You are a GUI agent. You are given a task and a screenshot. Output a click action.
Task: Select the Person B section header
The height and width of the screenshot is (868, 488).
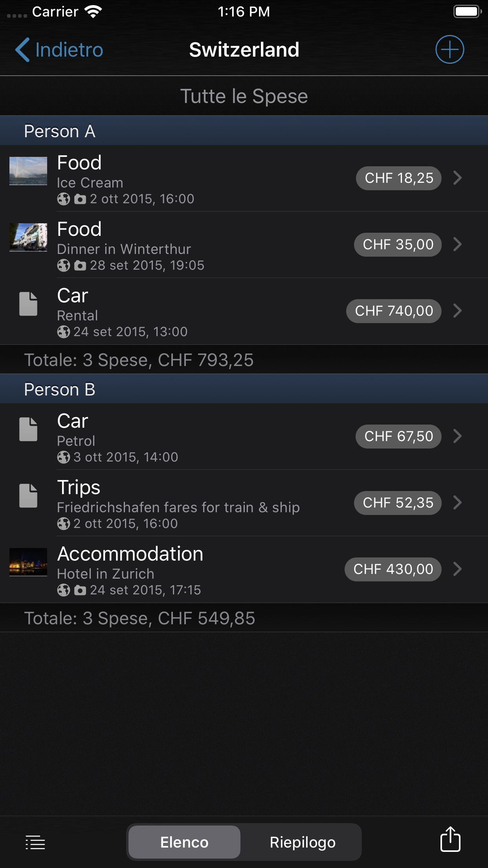click(x=60, y=390)
